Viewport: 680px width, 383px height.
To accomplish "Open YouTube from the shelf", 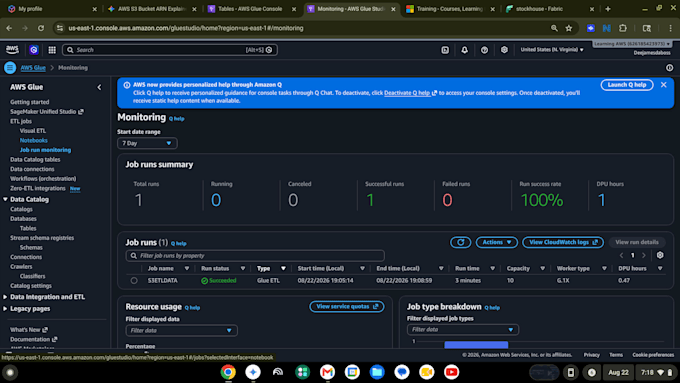I will [x=451, y=372].
